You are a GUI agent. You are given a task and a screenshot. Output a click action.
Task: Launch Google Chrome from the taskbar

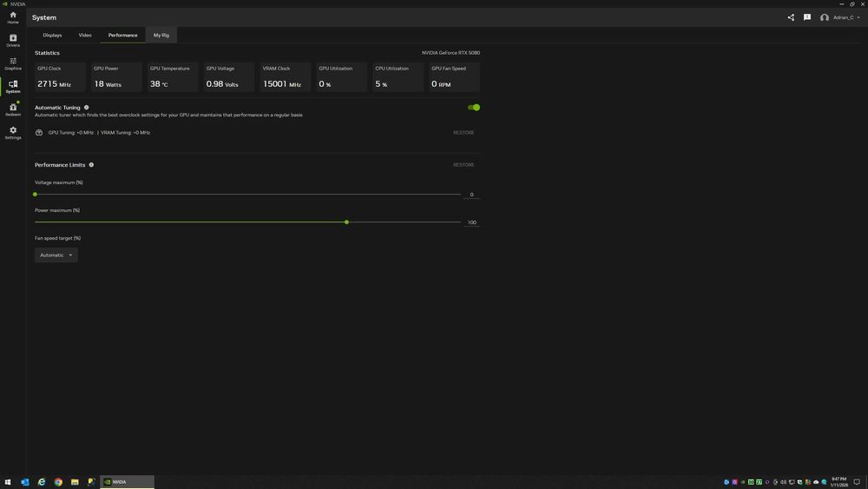[x=58, y=482]
